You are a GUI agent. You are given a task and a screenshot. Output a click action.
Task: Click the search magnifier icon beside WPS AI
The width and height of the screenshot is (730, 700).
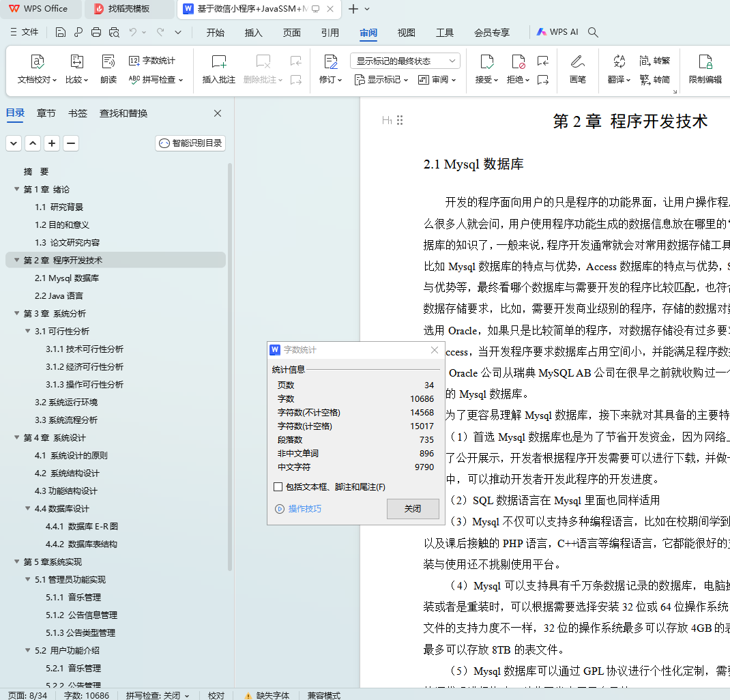(593, 32)
